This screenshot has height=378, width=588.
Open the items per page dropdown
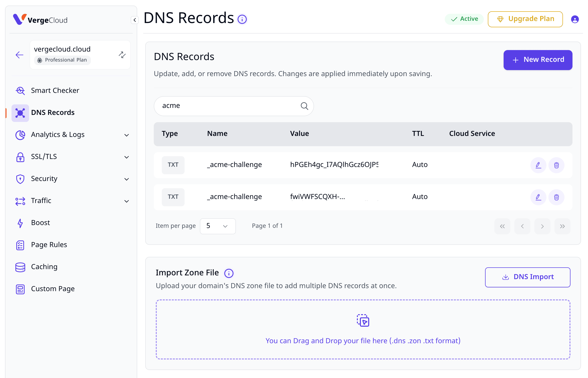(217, 226)
